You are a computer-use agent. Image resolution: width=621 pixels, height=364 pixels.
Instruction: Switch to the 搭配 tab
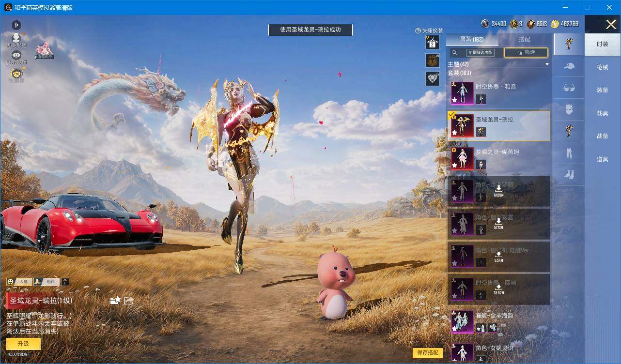(525, 39)
